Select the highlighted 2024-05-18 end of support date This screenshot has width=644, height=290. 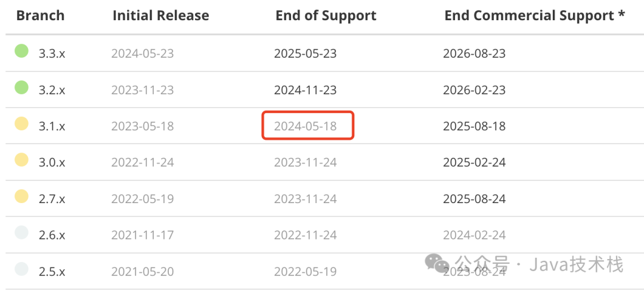tap(305, 126)
